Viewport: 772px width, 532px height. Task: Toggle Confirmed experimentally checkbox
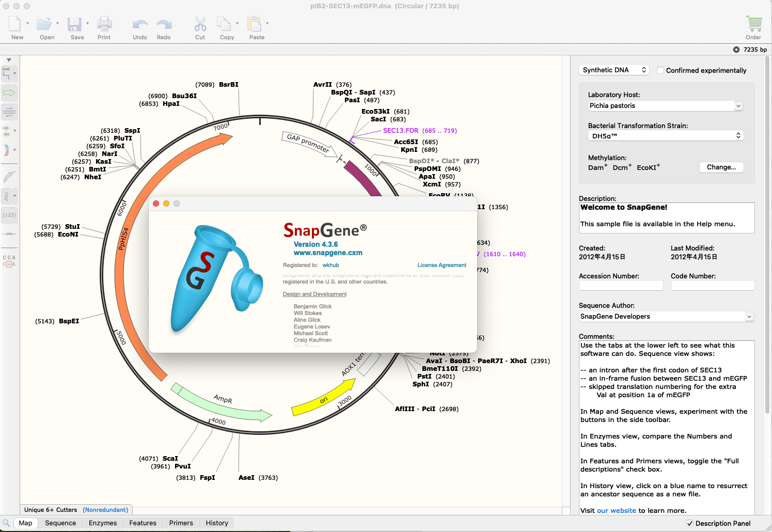(660, 70)
